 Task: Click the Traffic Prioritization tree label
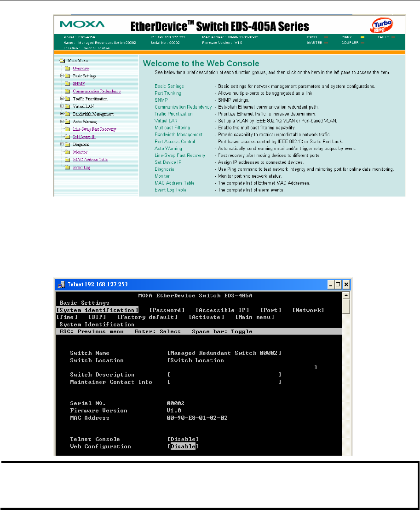(x=90, y=99)
